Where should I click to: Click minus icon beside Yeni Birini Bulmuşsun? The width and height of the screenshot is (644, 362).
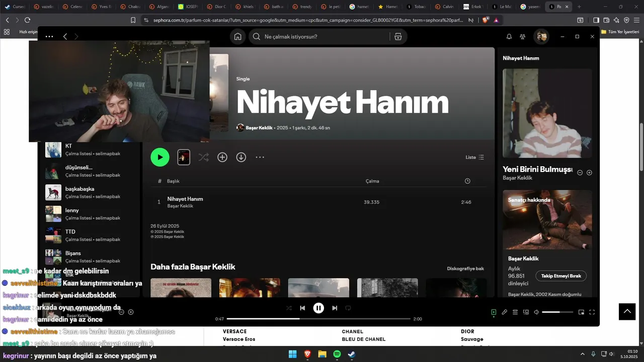580,172
